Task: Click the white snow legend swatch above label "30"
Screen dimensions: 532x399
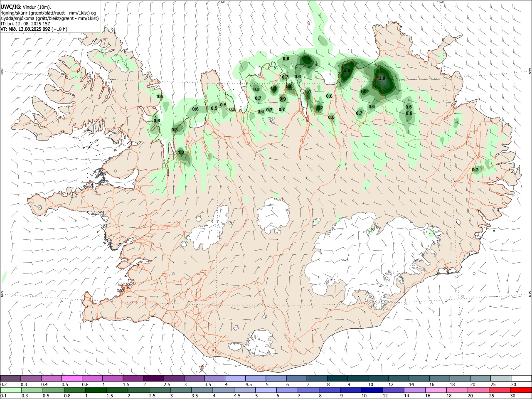Action: click(521, 379)
